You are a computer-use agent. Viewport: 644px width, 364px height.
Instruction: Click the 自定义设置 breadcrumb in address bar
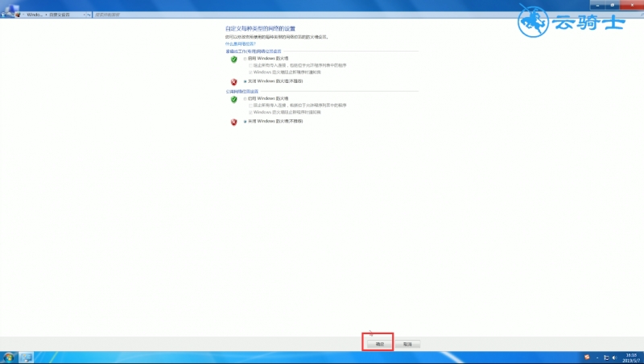[x=60, y=14]
